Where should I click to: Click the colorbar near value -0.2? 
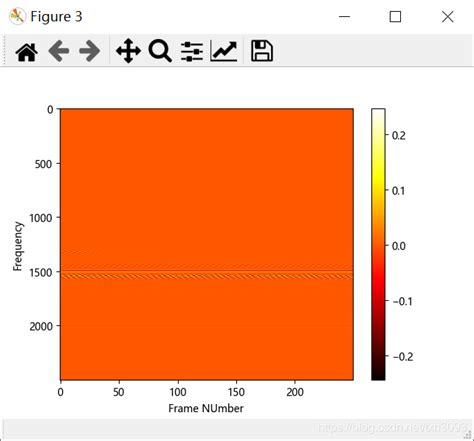coord(378,356)
